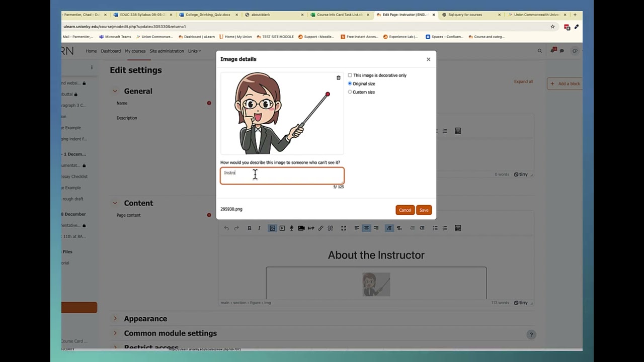Click the insert image icon in content toolbar
This screenshot has height=362, width=644.
coord(272,228)
